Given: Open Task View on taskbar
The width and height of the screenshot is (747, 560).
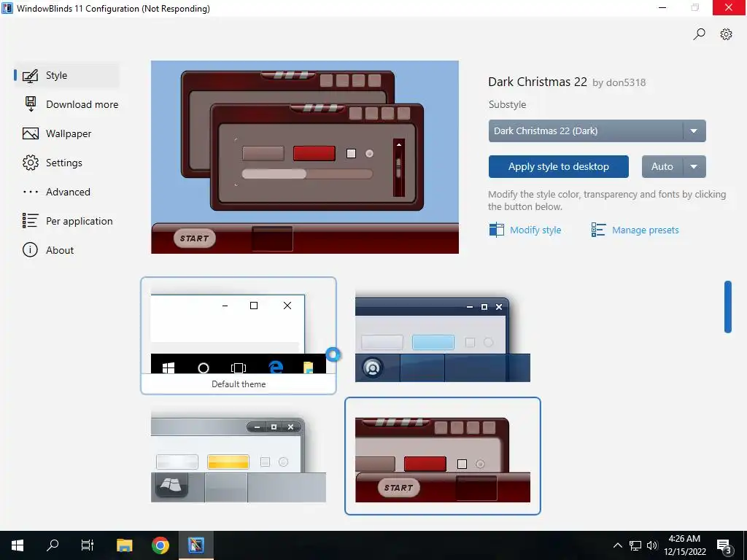Looking at the screenshot, I should pyautogui.click(x=88, y=545).
